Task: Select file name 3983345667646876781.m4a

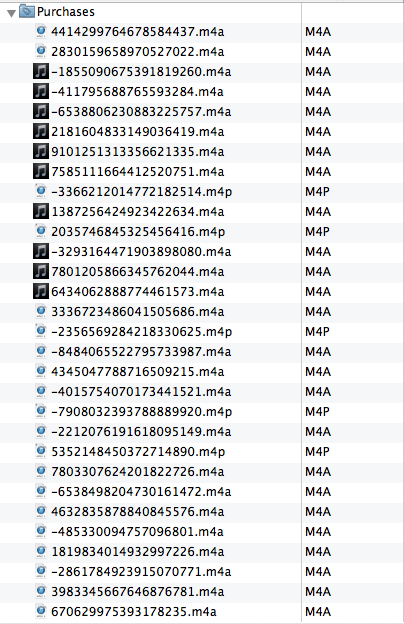Action: (x=137, y=591)
